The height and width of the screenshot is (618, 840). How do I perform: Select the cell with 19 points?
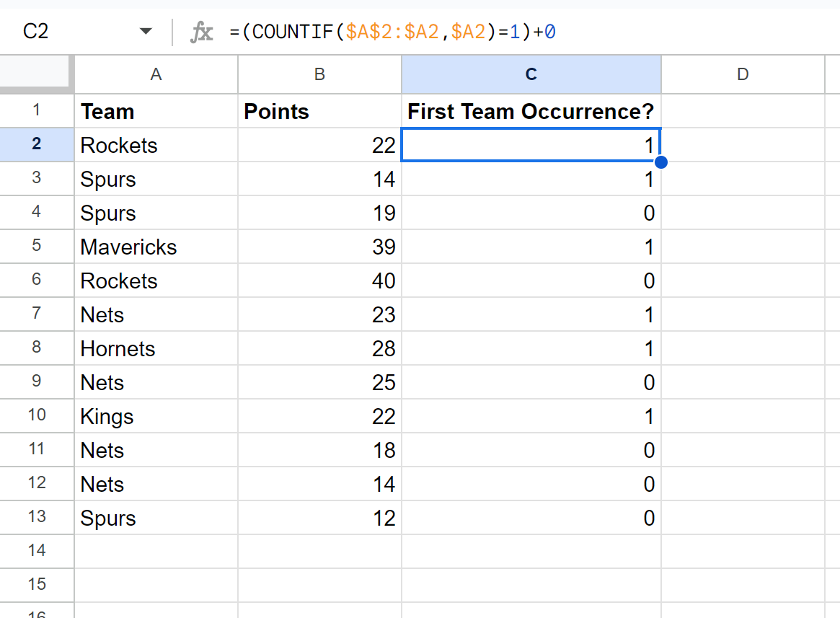click(x=319, y=213)
